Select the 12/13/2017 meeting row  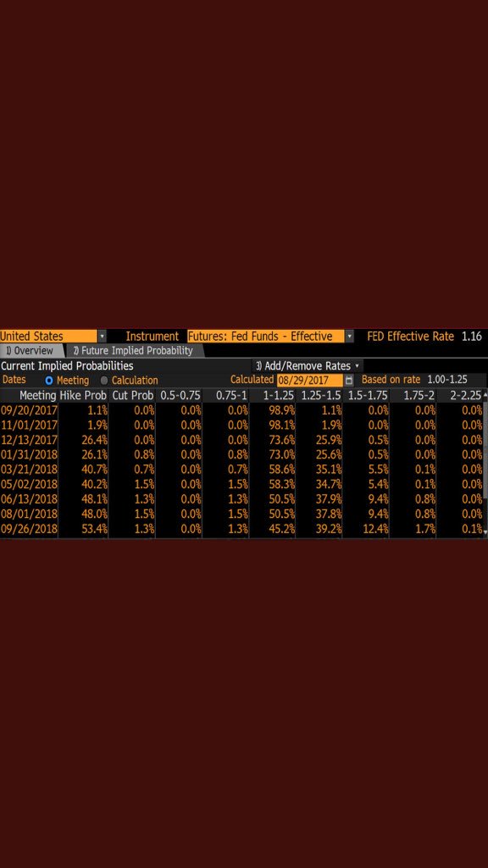point(243,440)
